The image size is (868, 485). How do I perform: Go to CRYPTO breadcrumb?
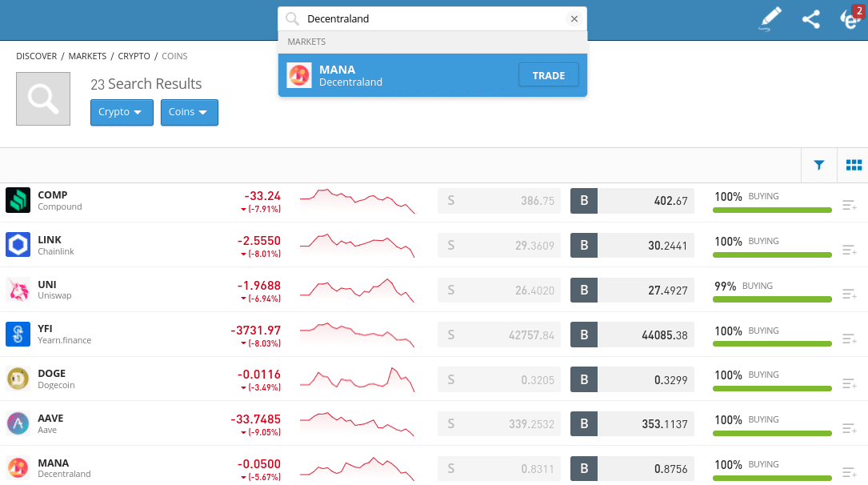pyautogui.click(x=134, y=56)
